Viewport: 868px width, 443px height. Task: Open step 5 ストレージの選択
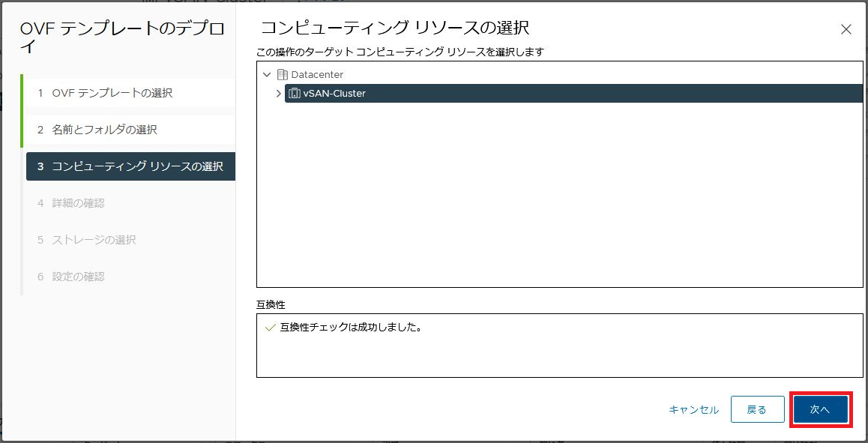tap(94, 240)
